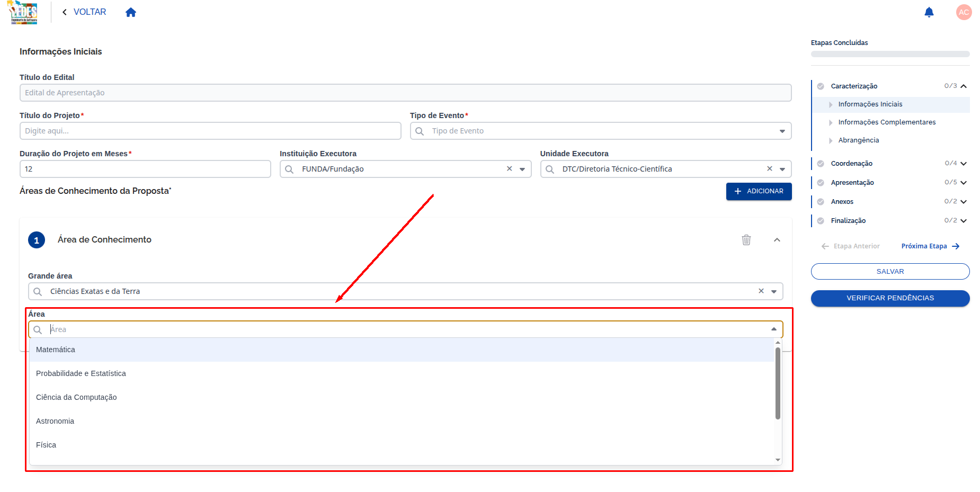Screen dimensions: 980x492
Task: Open Instituição Executora dropdown arrow
Action: (522, 169)
